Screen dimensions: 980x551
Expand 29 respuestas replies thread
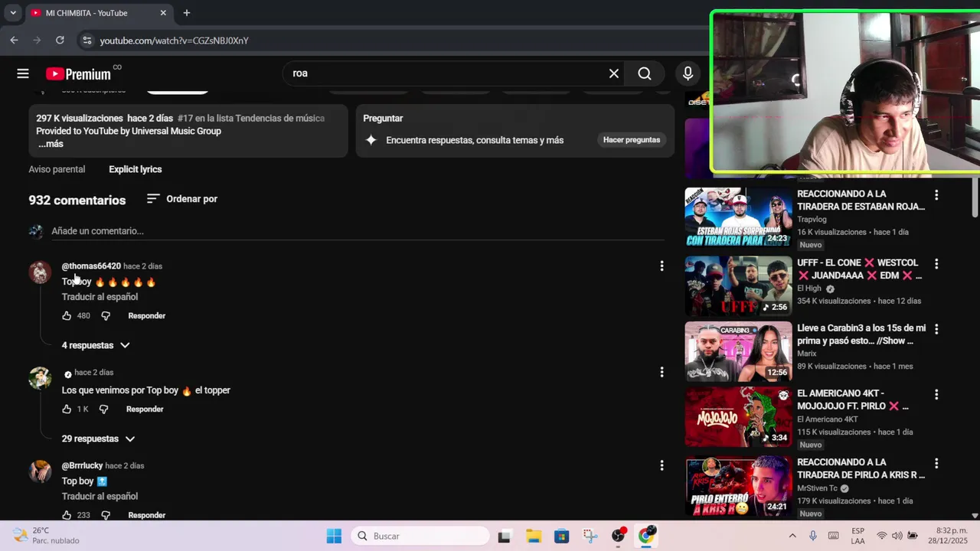point(98,439)
